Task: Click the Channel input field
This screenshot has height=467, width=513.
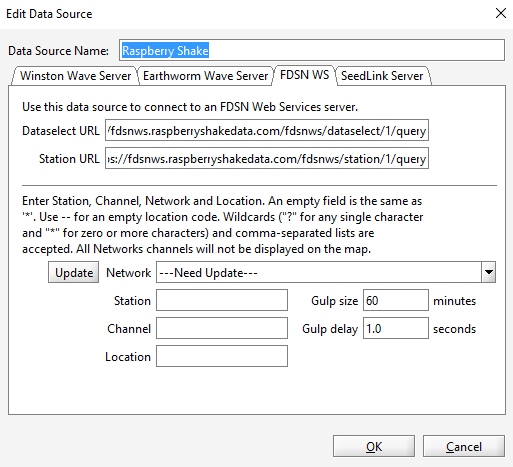Action: click(222, 328)
